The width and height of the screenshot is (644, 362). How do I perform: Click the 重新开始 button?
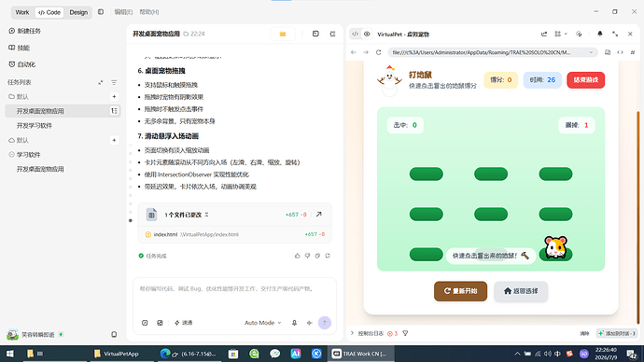pos(460,291)
